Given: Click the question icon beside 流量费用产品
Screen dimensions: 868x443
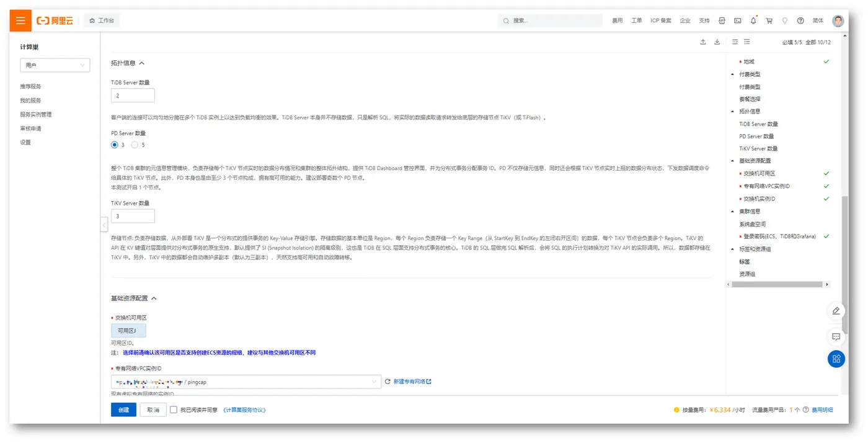Looking at the screenshot, I should point(806,409).
